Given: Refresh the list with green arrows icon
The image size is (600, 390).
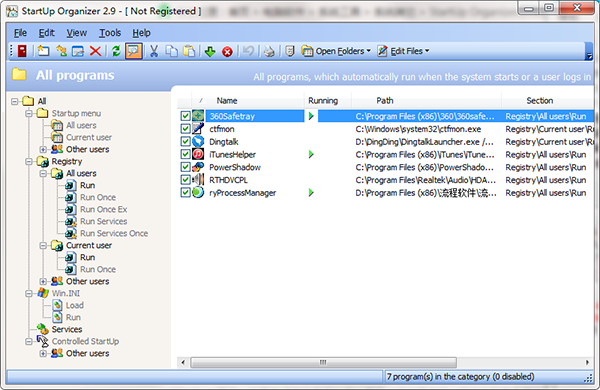Looking at the screenshot, I should (116, 51).
